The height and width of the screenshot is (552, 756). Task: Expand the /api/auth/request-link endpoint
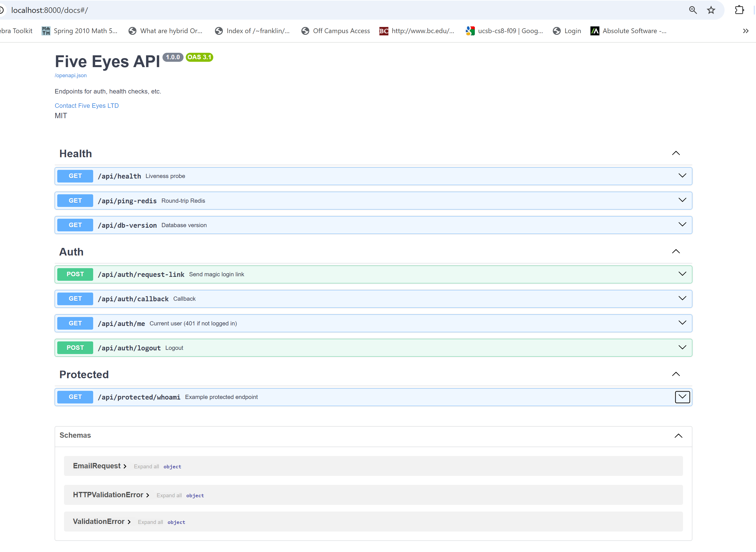coord(682,274)
